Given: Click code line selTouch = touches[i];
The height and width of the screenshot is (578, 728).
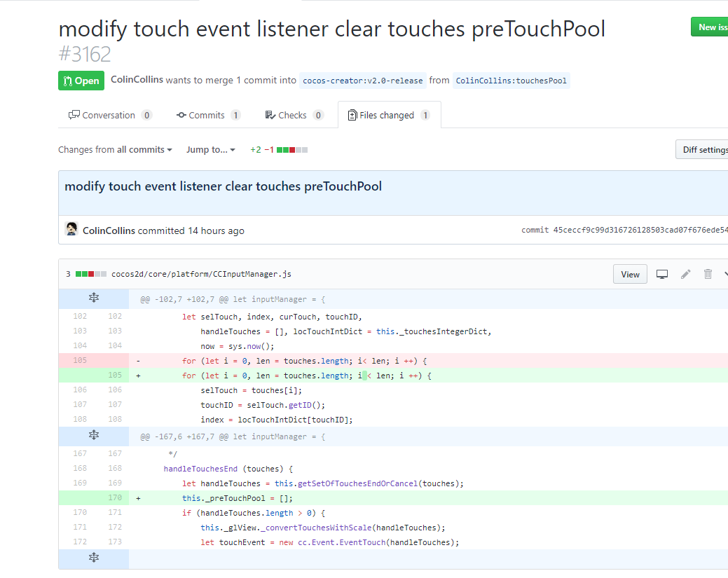Looking at the screenshot, I should click(x=251, y=390).
